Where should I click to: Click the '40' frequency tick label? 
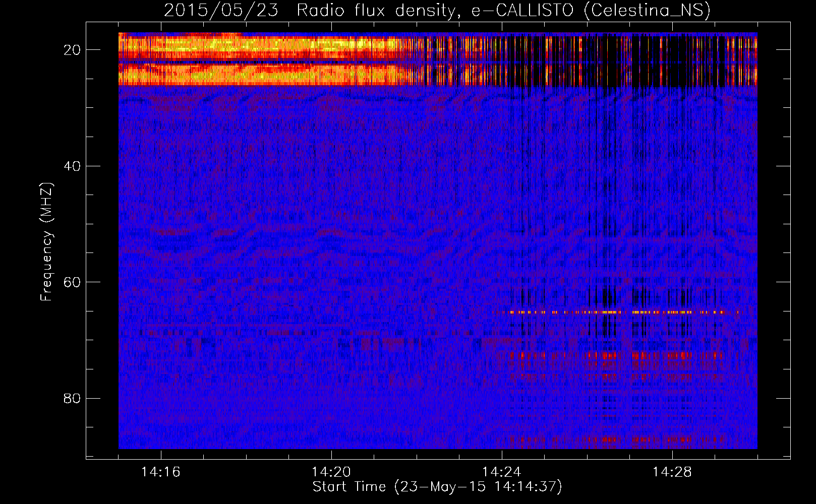coord(73,166)
